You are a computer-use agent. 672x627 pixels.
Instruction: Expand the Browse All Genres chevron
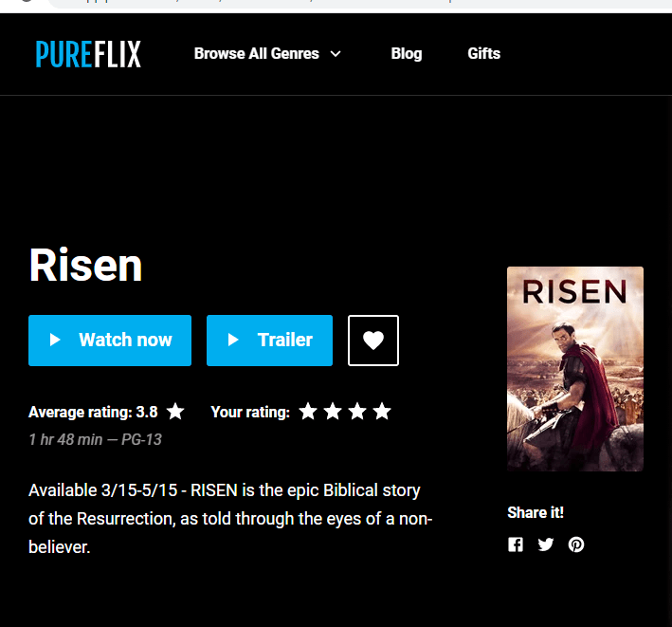pyautogui.click(x=336, y=54)
